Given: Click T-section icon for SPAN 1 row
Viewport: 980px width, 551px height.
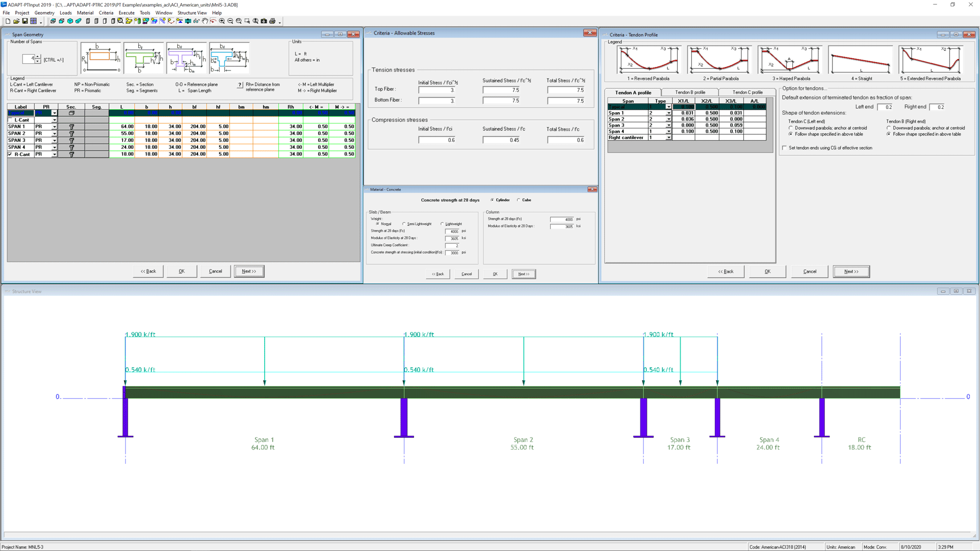Looking at the screenshot, I should [x=72, y=127].
